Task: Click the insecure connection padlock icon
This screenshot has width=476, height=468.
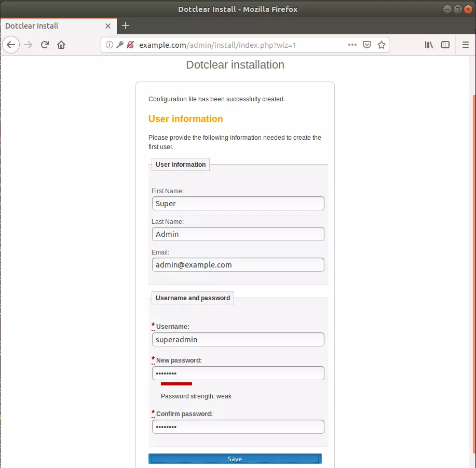Action: tap(130, 45)
